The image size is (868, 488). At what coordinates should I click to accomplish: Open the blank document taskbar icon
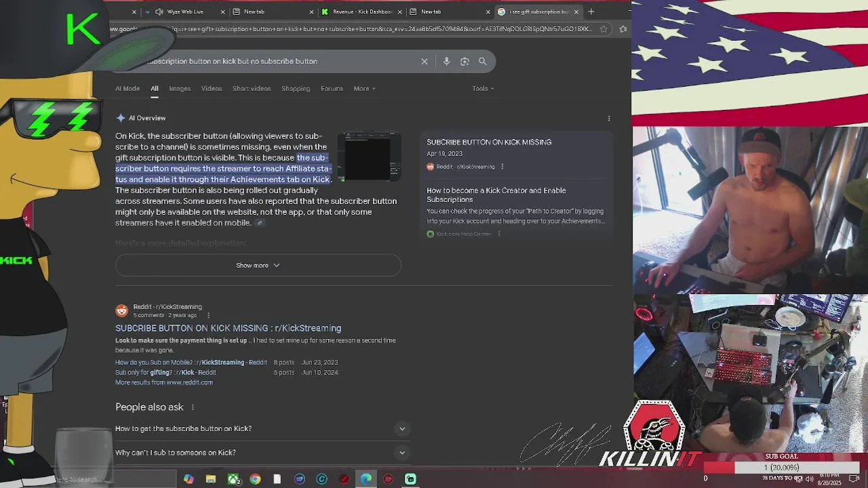click(x=277, y=479)
